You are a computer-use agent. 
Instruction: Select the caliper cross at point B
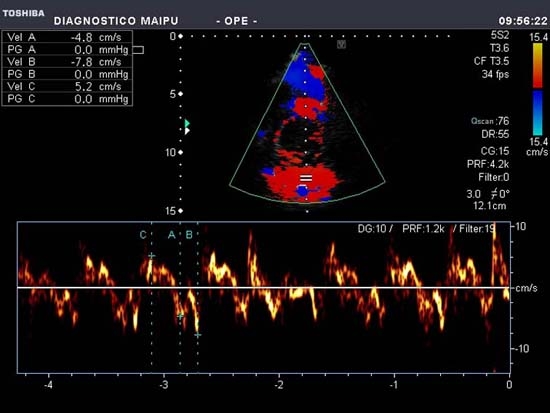click(197, 335)
